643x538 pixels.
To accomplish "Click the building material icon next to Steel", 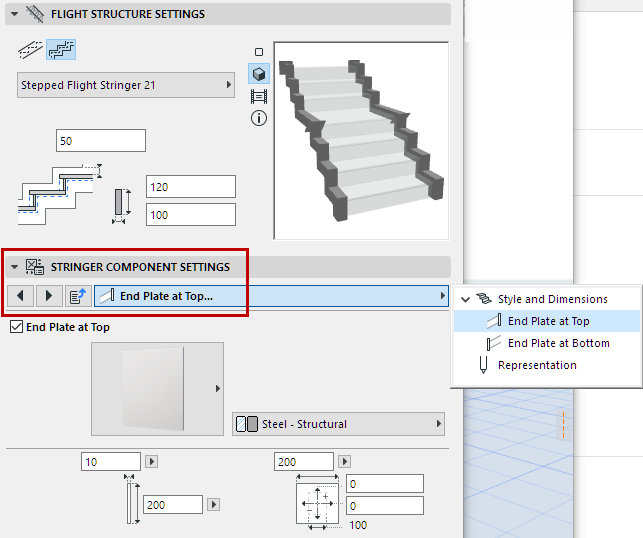I will tap(247, 424).
